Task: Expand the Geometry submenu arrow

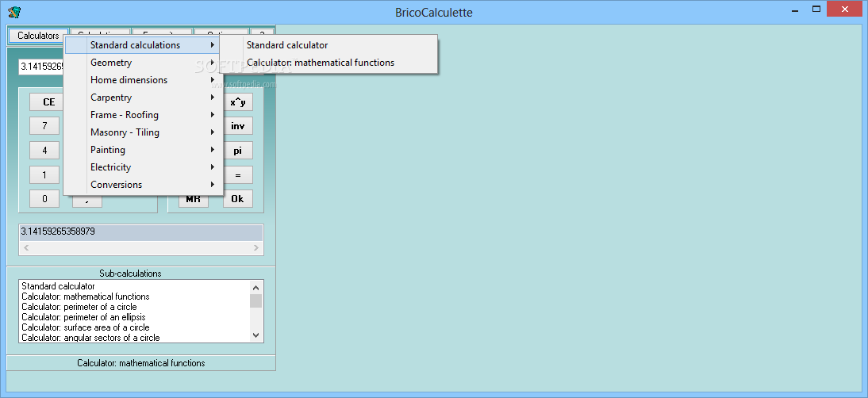Action: (213, 63)
